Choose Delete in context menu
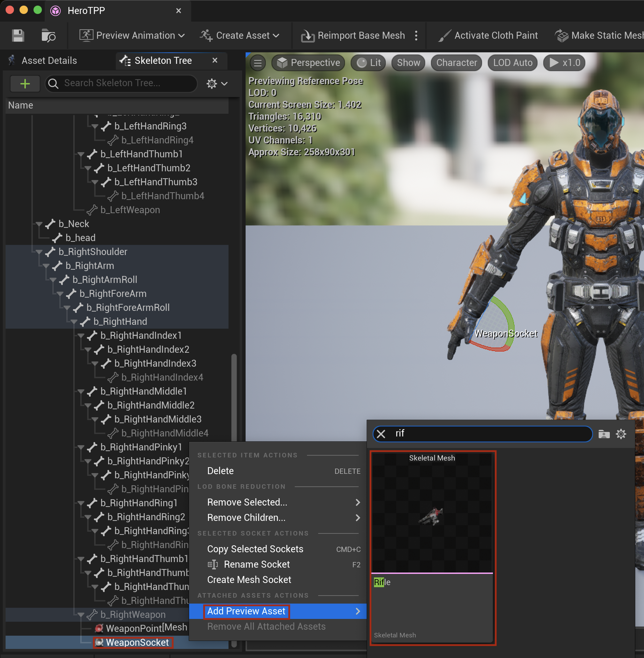The width and height of the screenshot is (644, 658). (278, 471)
